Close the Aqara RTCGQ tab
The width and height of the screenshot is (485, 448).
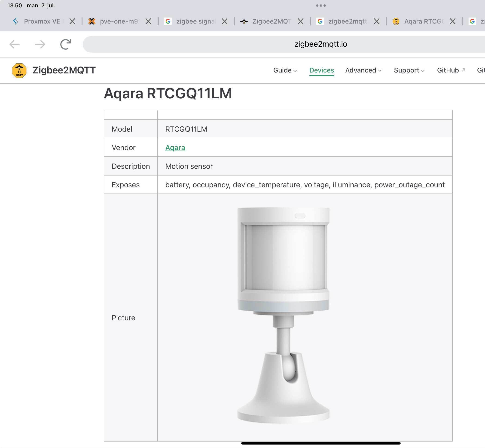tap(452, 21)
